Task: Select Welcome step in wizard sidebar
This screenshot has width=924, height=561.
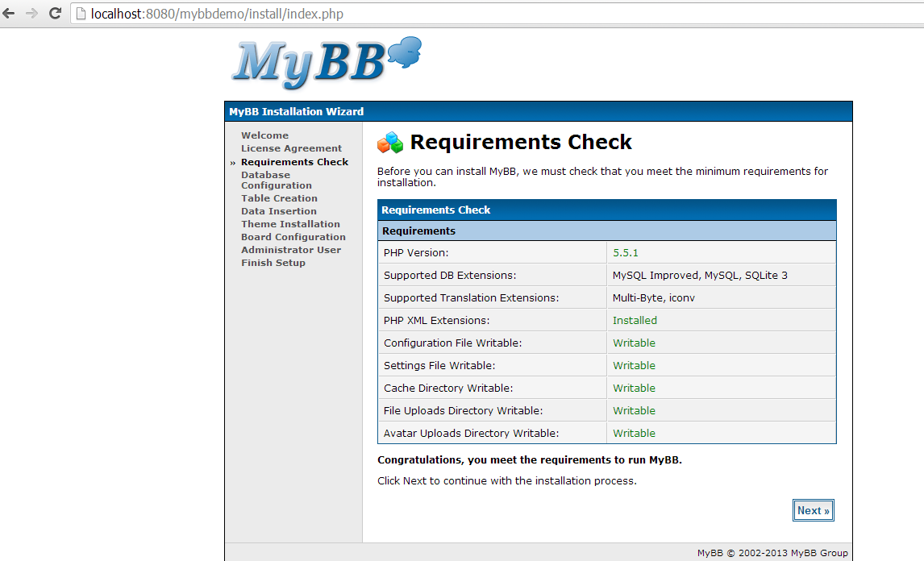Action: [264, 135]
